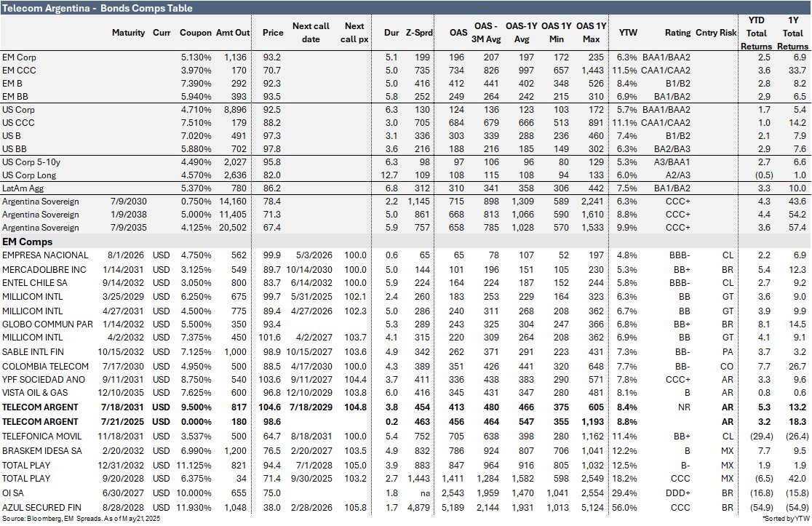Click the YTW column header
Viewport: 812px width, 526px height.
point(628,33)
